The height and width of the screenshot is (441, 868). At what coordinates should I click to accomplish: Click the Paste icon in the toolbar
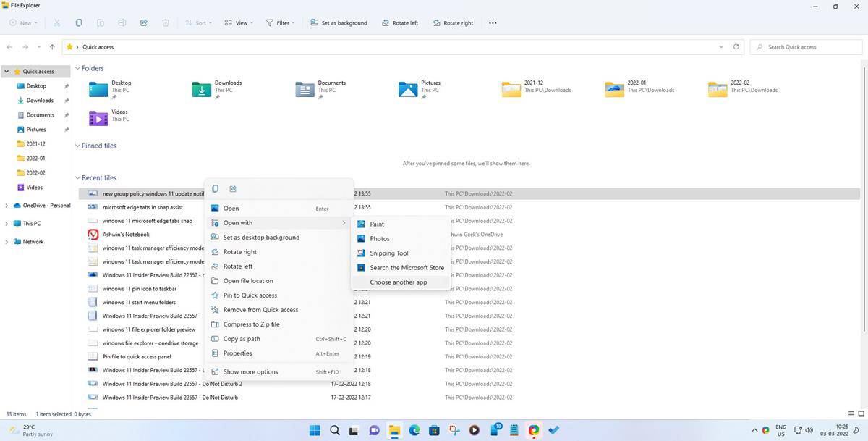click(x=100, y=22)
